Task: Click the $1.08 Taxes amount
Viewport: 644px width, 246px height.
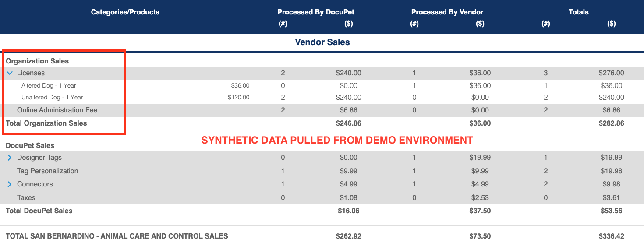Action: pos(349,198)
